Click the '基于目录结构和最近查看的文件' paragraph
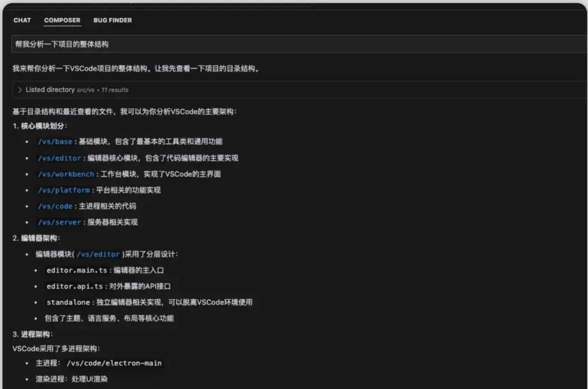The height and width of the screenshot is (389, 588). click(x=125, y=112)
